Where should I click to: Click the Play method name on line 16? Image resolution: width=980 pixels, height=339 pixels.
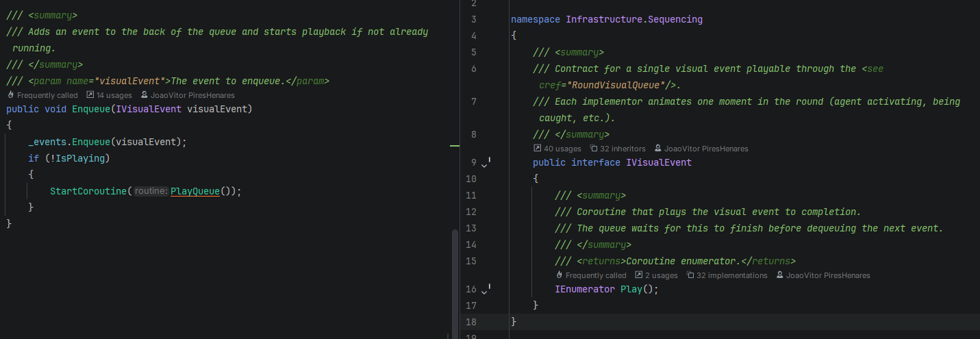(631, 289)
